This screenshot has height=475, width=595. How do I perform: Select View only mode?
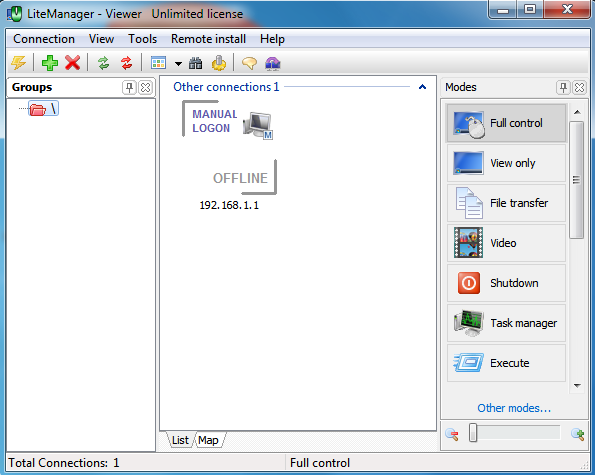507,163
